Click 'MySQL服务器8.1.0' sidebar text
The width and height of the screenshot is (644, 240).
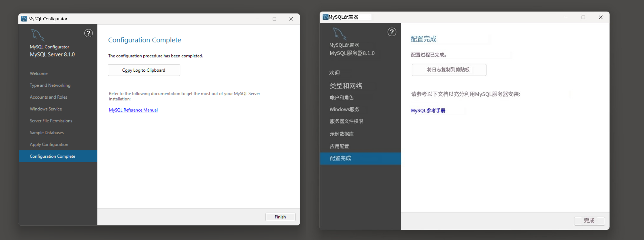[x=352, y=53]
